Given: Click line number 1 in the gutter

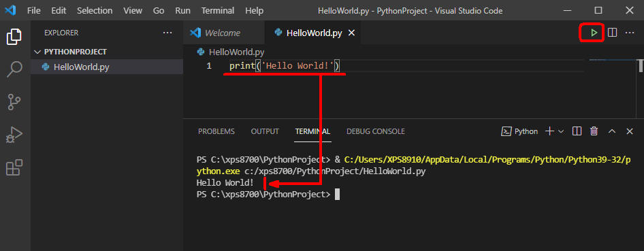Looking at the screenshot, I should [x=209, y=65].
